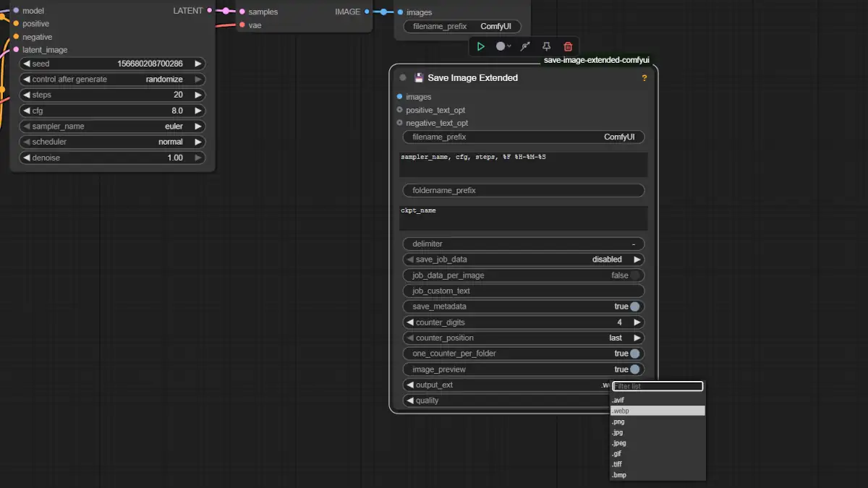Click the bypass node icon in toolbar

[x=525, y=46]
